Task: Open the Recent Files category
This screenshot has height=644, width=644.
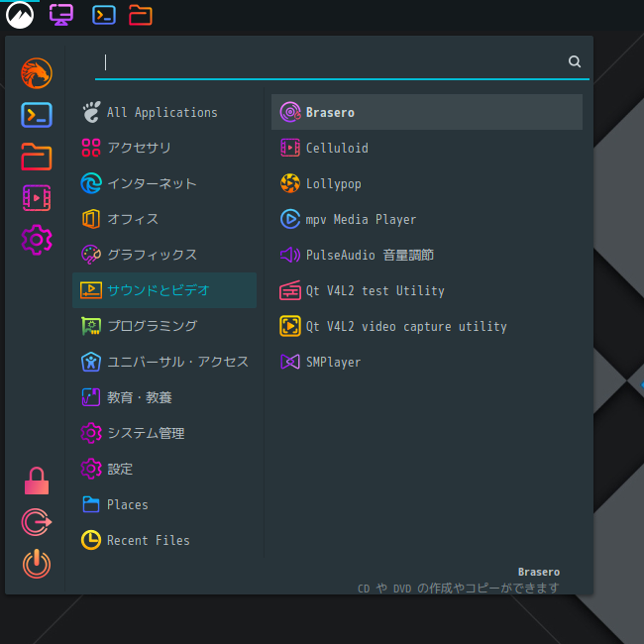Action: point(164,540)
